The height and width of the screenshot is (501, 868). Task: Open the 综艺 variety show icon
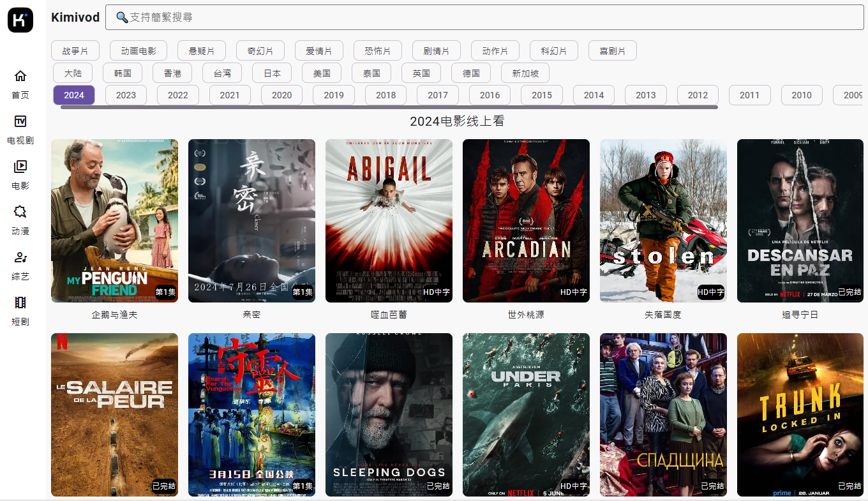pyautogui.click(x=20, y=257)
